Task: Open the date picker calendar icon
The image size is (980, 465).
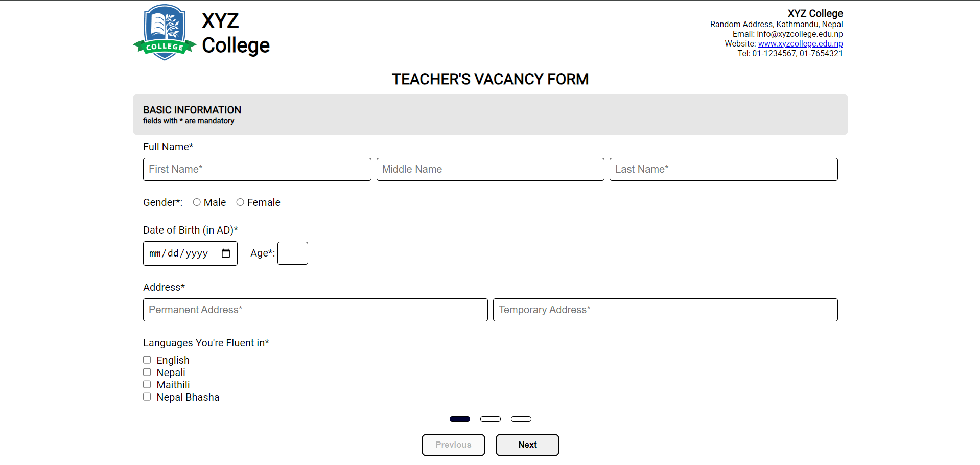Action: pyautogui.click(x=226, y=253)
